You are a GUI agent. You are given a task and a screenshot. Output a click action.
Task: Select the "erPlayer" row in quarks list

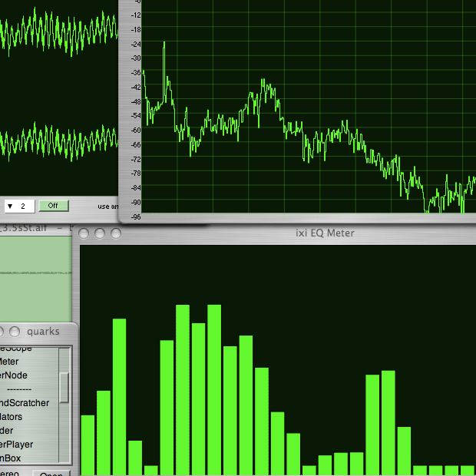click(x=29, y=444)
